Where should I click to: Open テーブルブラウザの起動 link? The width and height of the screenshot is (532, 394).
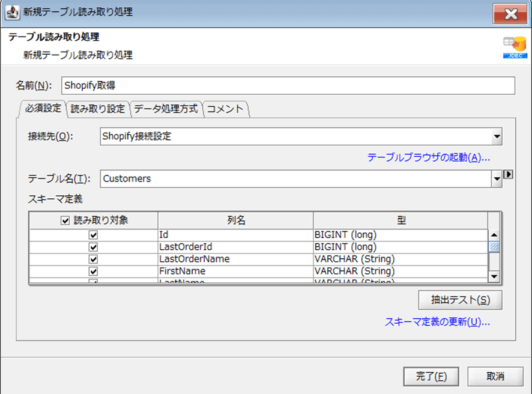click(429, 157)
